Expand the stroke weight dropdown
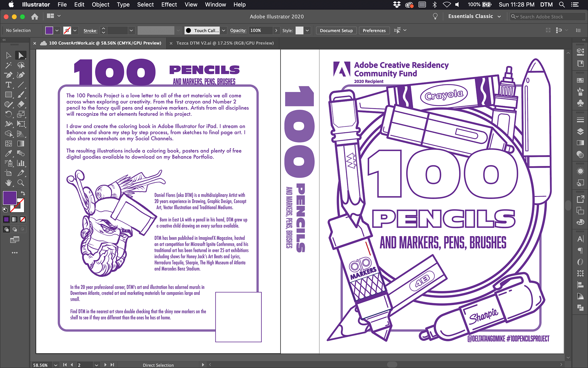Screen dimensions: 588x368 [131, 30]
